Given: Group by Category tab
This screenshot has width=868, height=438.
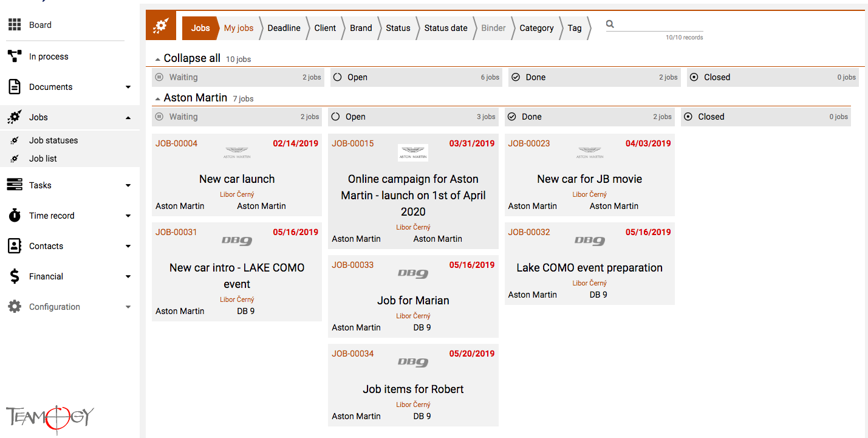Looking at the screenshot, I should pyautogui.click(x=536, y=28).
